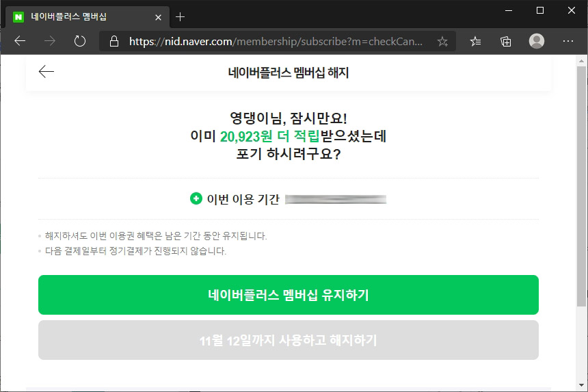Close the 네이버플러스 멤버십 tab
This screenshot has width=588, height=392.
coord(158,17)
